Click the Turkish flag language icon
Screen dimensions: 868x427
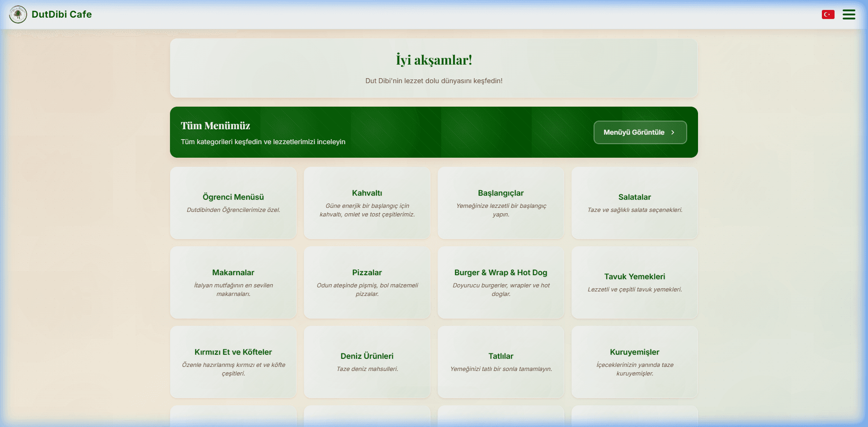pyautogui.click(x=828, y=14)
